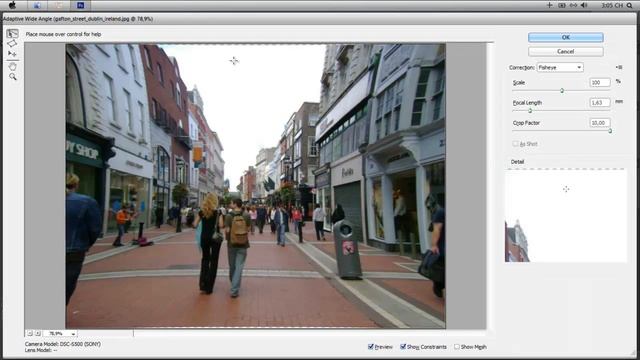Click the Focal Length label
Viewport: 640px width, 360px height.
527,103
